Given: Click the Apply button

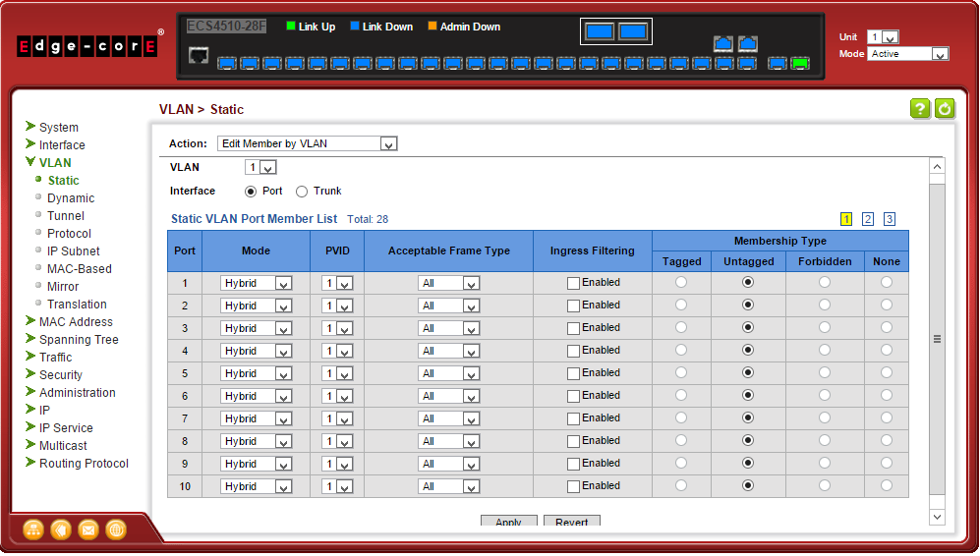Looking at the screenshot, I should (508, 522).
